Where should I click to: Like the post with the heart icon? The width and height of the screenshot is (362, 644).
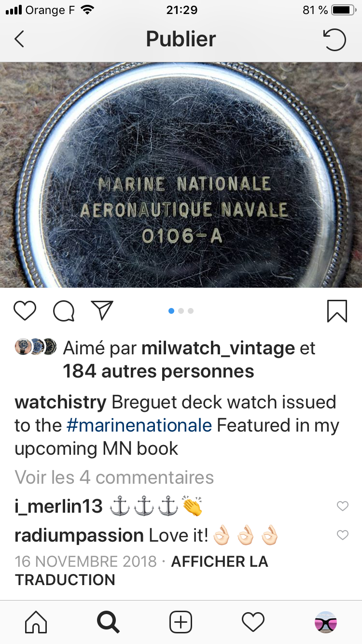tap(25, 311)
